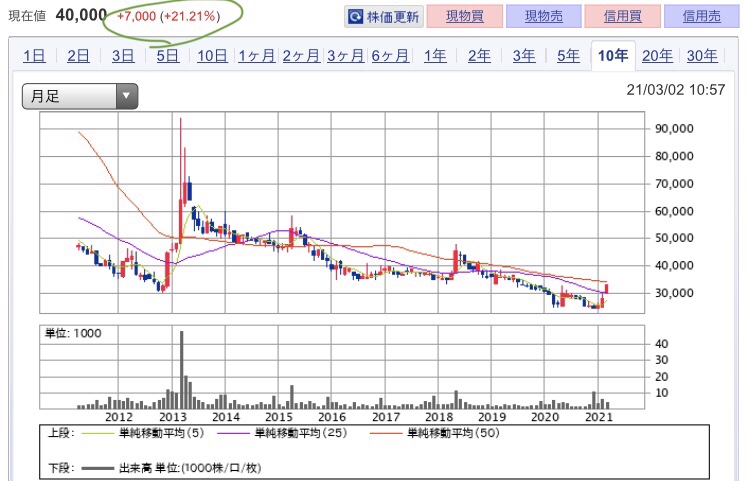Image resolution: width=749 pixels, height=481 pixels.
Task: Click the refresh icon in 株価更新
Action: [355, 17]
